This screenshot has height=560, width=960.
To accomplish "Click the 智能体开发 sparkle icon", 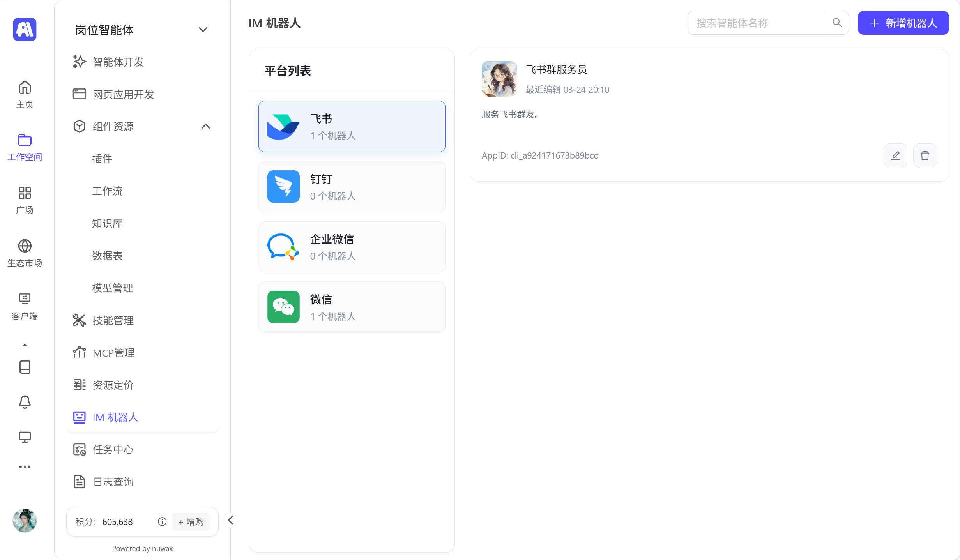I will pos(80,62).
